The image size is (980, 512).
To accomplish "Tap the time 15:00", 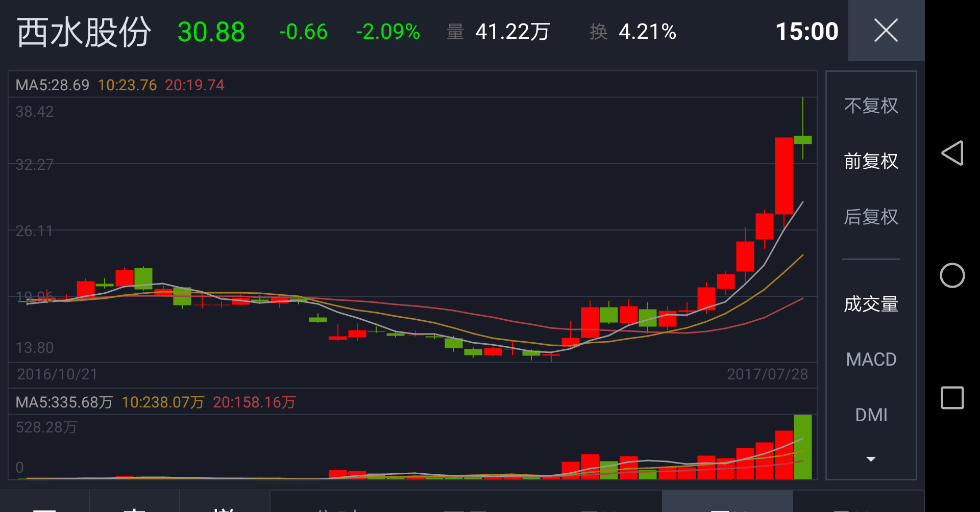I will 807,32.
